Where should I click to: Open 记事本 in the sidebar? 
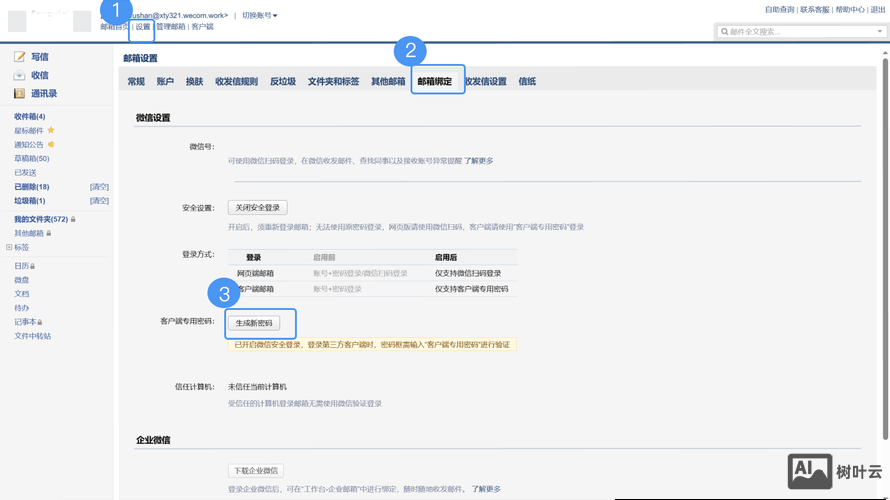[25, 322]
